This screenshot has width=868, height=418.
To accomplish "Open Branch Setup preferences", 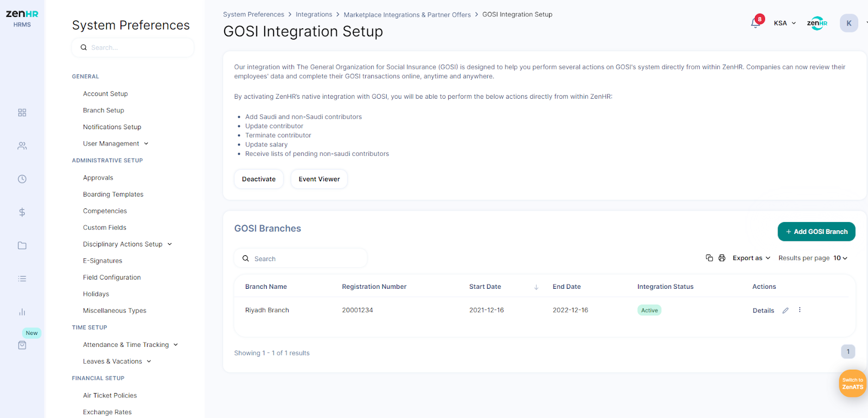I will 104,110.
